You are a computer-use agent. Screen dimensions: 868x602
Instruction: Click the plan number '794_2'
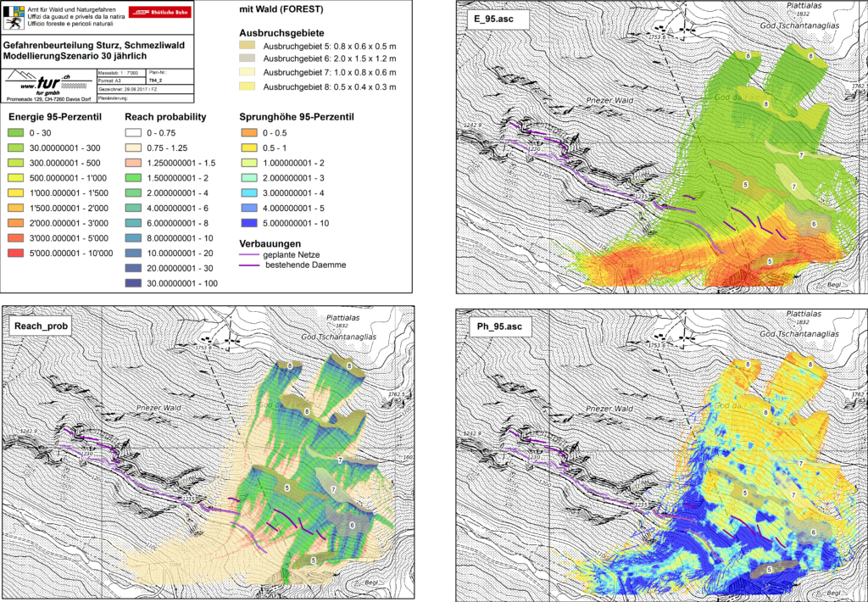point(157,81)
